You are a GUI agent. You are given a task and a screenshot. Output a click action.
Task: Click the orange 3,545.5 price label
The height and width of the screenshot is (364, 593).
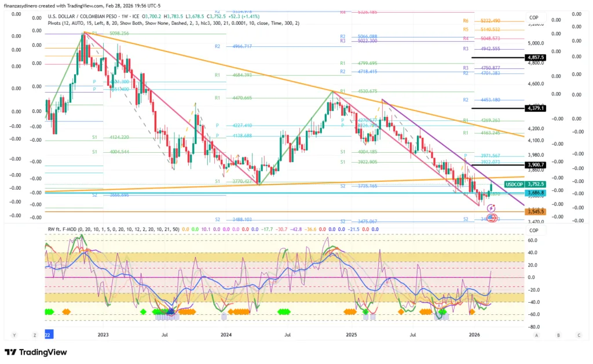pyautogui.click(x=535, y=212)
